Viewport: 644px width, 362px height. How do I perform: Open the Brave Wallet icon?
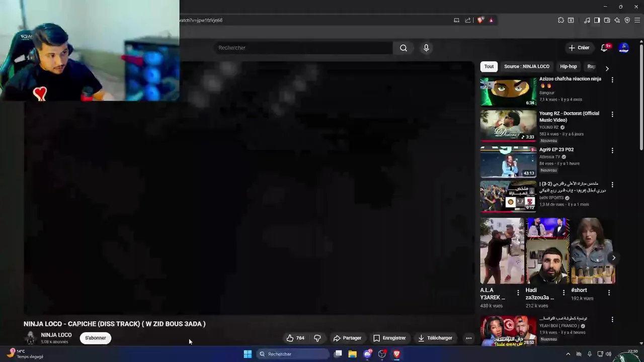click(607, 20)
